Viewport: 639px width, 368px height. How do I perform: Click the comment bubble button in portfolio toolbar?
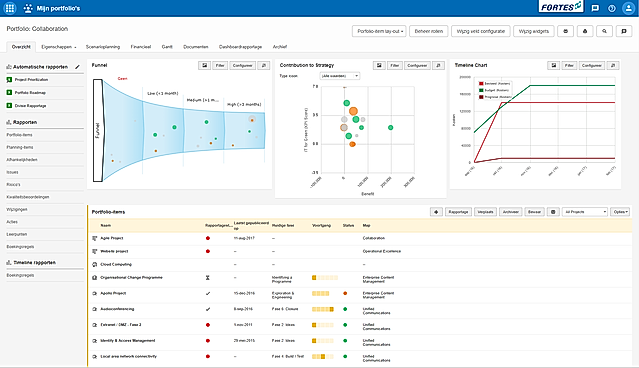click(624, 31)
